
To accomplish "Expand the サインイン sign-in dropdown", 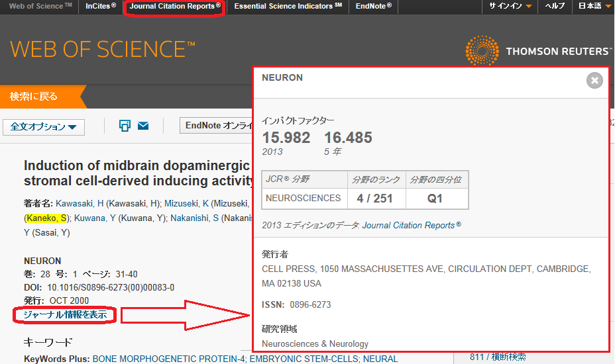I will coord(510,6).
